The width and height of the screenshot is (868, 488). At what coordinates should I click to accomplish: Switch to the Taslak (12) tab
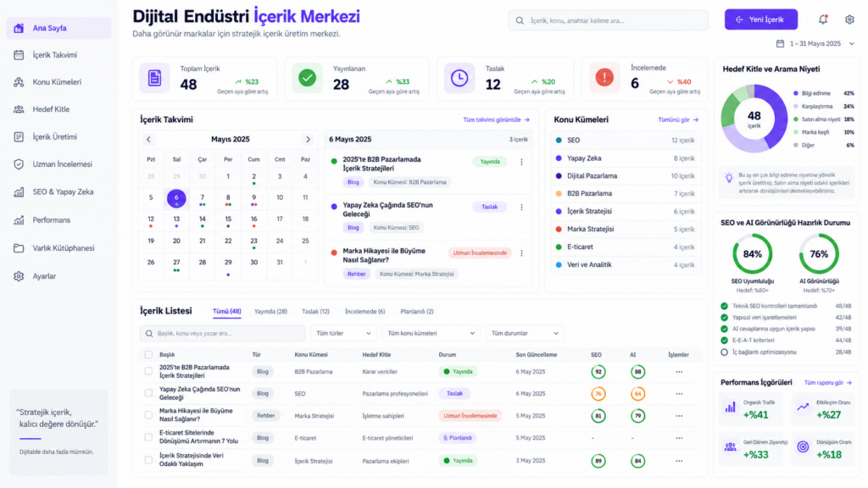pyautogui.click(x=315, y=312)
